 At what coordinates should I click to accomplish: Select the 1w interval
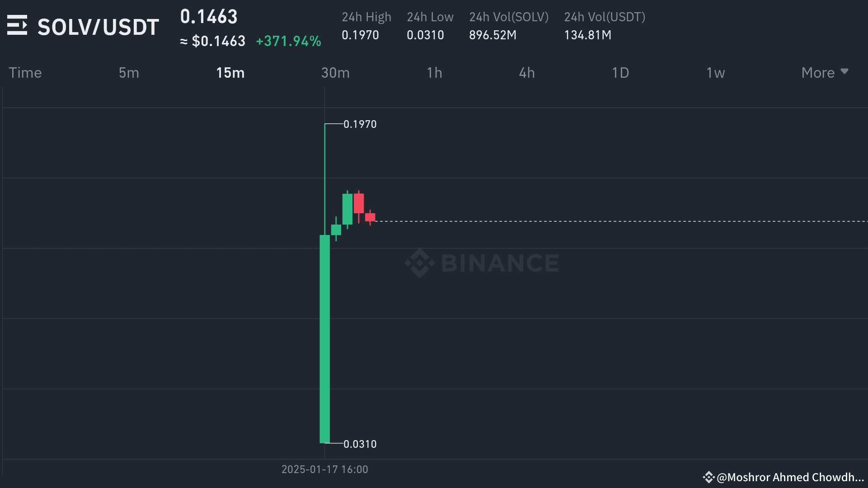point(715,73)
